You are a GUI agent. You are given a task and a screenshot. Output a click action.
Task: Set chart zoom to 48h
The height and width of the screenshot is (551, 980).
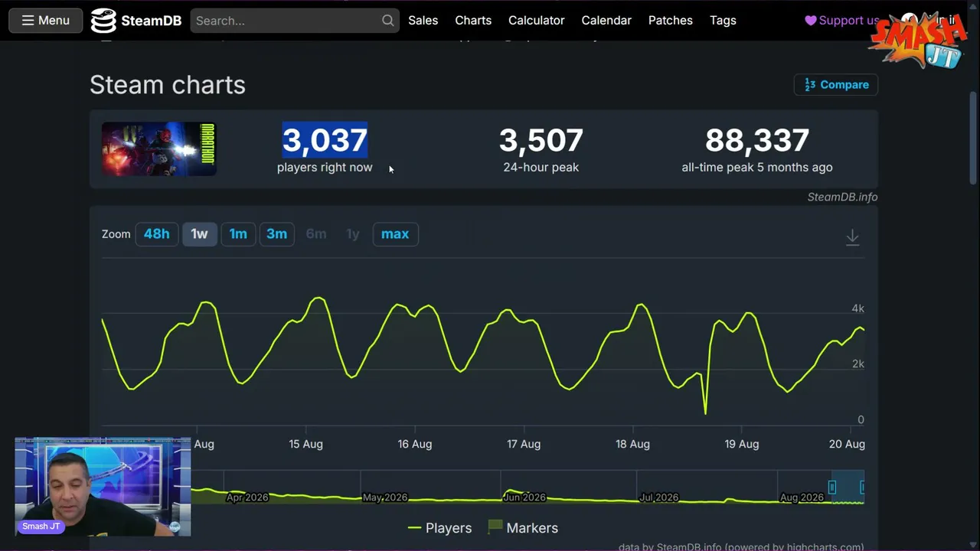(156, 234)
